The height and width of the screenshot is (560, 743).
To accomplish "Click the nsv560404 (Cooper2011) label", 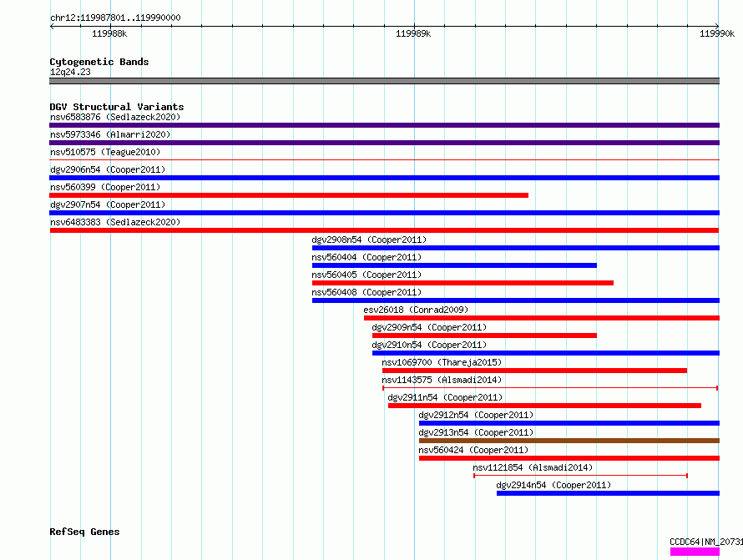I will [x=366, y=257].
